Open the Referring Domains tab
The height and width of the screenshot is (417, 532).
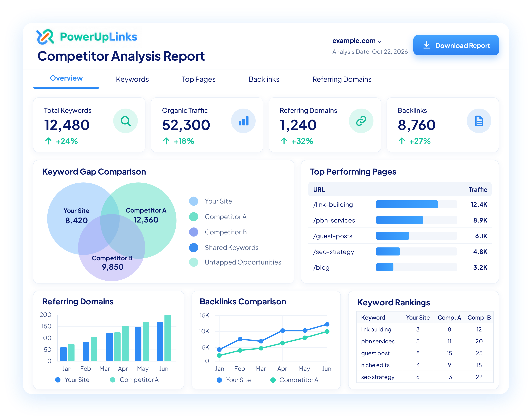coord(342,79)
